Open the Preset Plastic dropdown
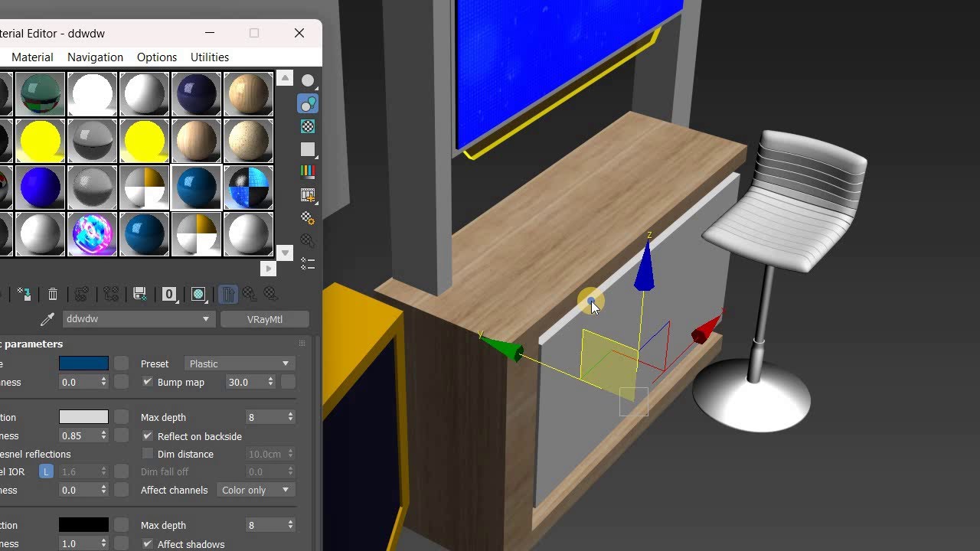 240,364
